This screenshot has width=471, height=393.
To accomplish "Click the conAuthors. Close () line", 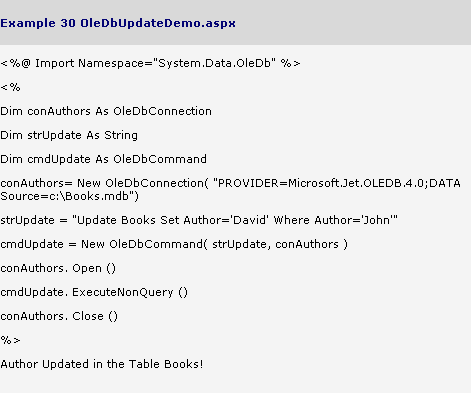I will coord(59,316).
